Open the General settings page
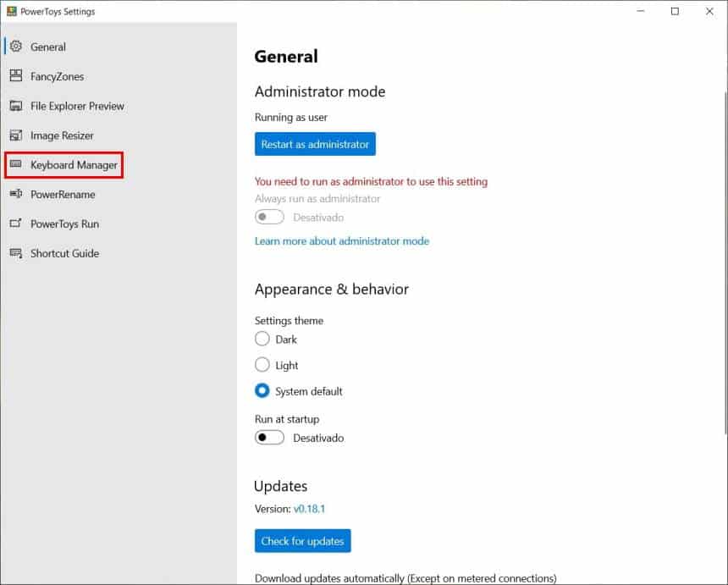The image size is (728, 585). [47, 47]
